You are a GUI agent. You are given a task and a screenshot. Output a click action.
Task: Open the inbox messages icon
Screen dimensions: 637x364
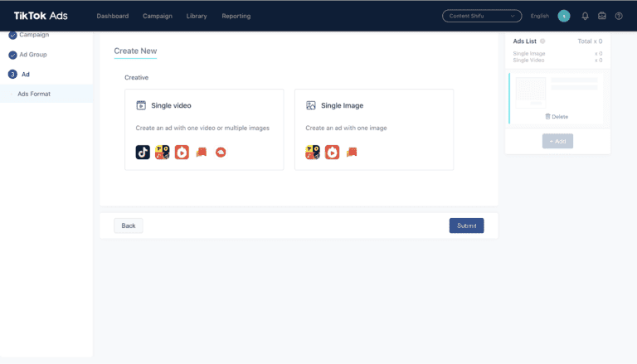click(602, 16)
